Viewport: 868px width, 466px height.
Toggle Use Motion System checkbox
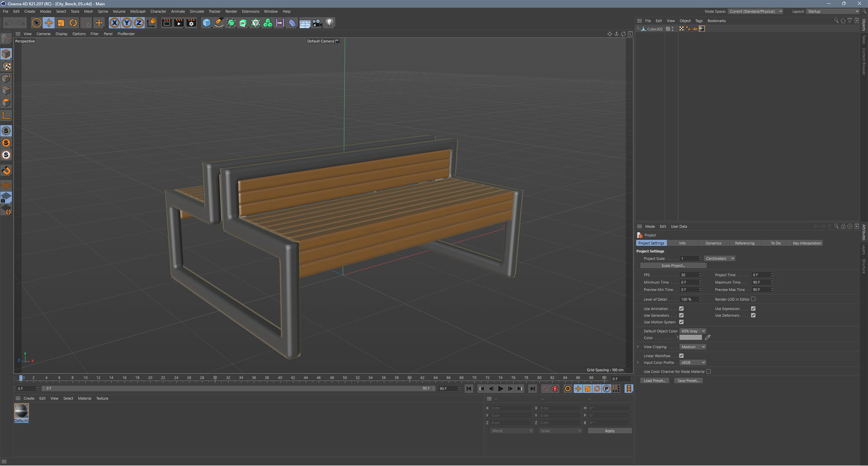click(681, 322)
